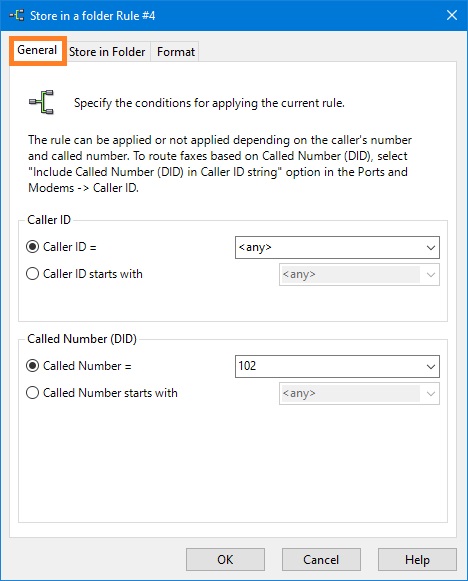The image size is (468, 581).
Task: Open the disabled Caller ID starts with dropdown
Action: pyautogui.click(x=359, y=275)
